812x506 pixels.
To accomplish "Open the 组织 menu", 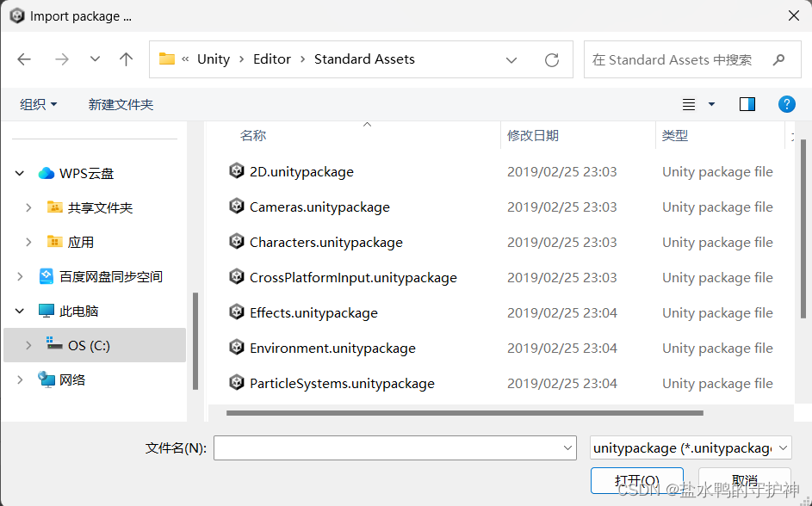I will click(x=39, y=104).
